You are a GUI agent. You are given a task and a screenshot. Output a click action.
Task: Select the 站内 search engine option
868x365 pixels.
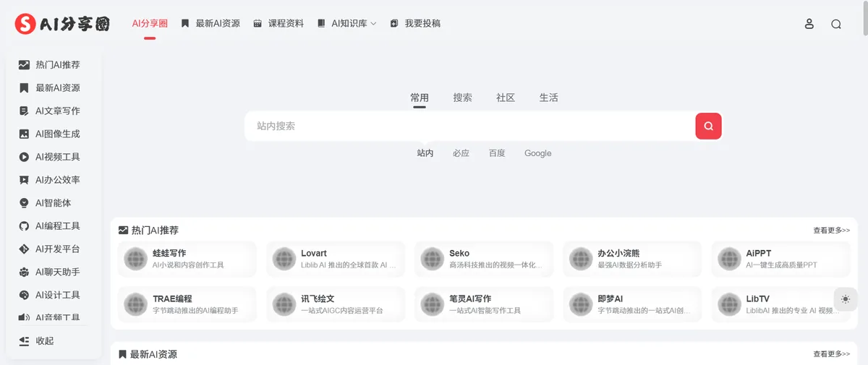(425, 153)
